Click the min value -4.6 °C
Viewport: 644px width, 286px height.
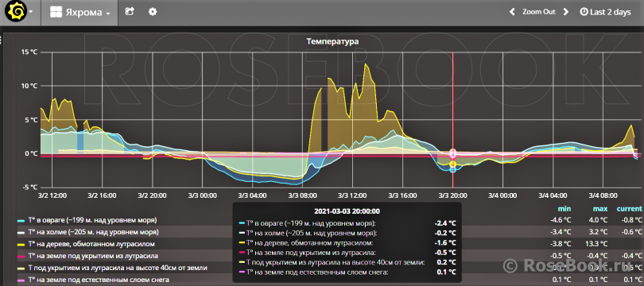click(x=560, y=219)
